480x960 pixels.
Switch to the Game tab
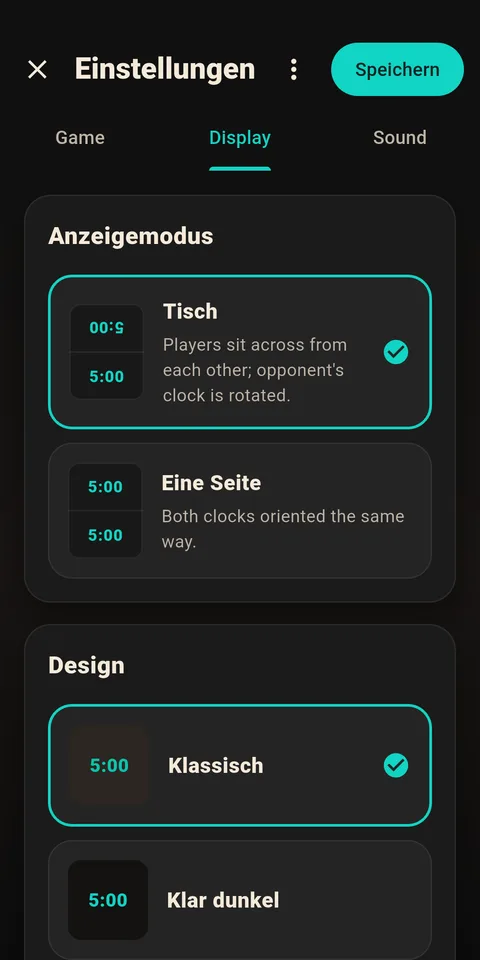(x=80, y=138)
